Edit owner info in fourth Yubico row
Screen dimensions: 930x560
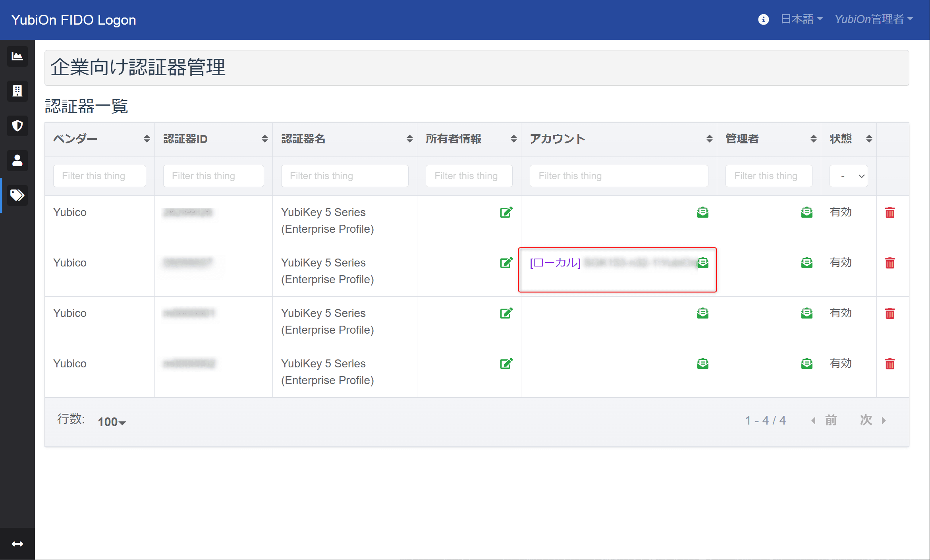(x=506, y=363)
